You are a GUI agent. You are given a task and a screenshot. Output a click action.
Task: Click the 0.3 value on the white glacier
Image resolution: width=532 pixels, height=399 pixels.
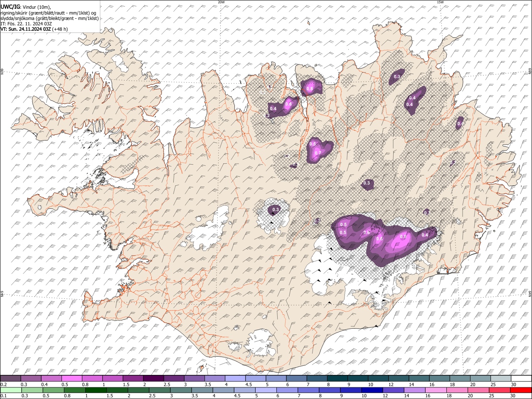tap(275, 209)
